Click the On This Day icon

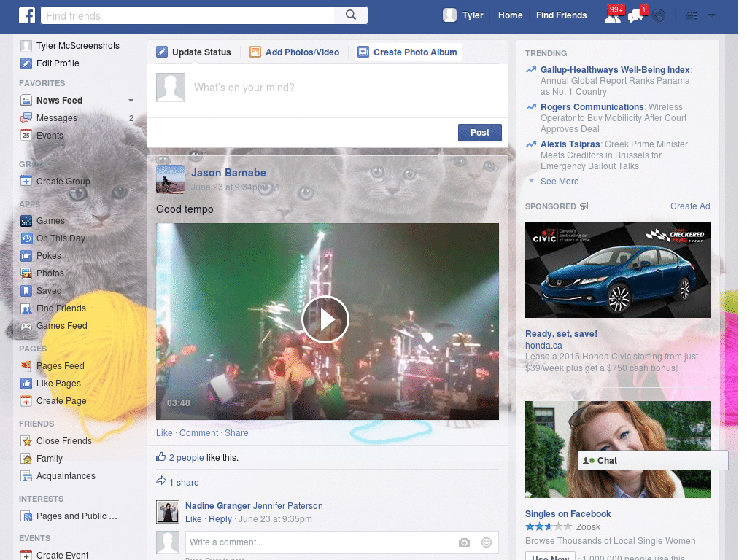click(26, 238)
